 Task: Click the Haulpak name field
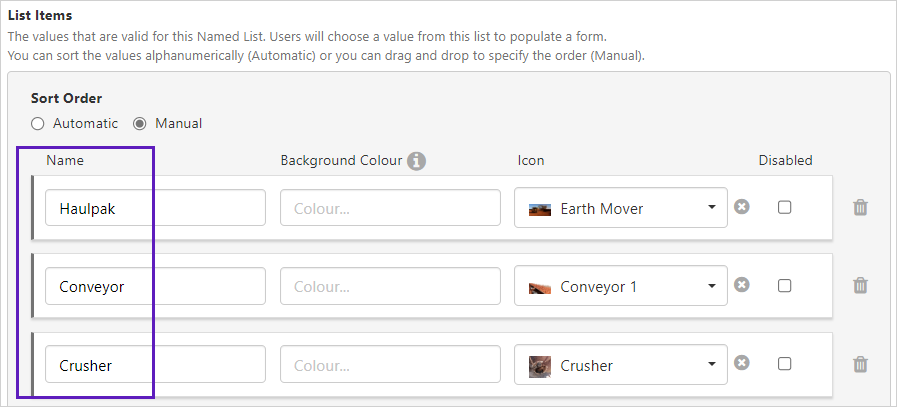click(155, 208)
